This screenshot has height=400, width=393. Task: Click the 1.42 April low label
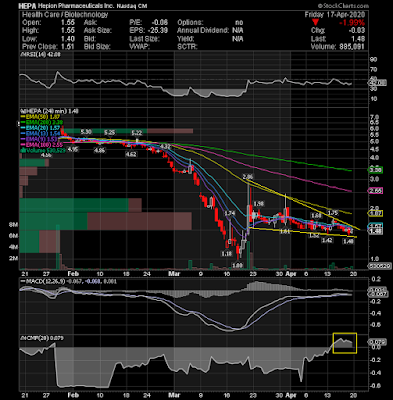327,240
